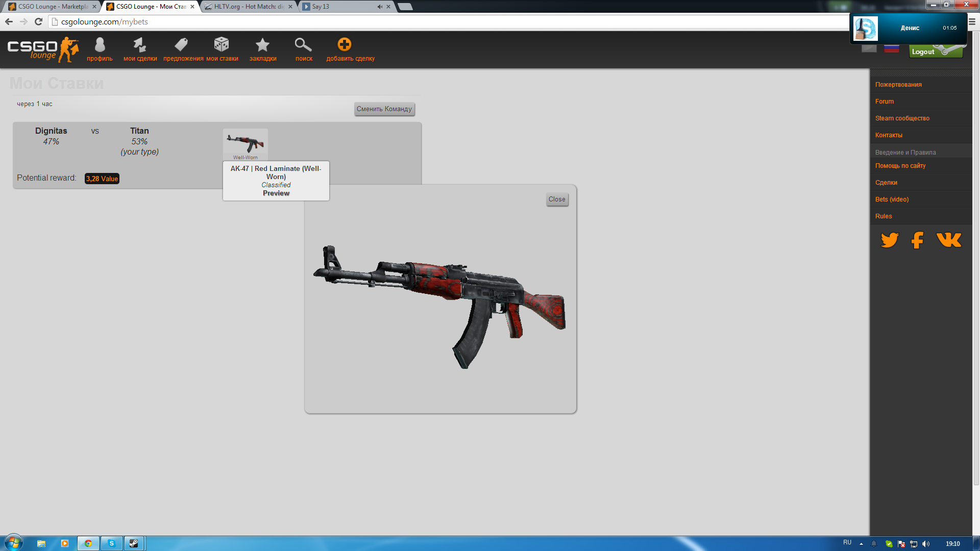Screen dimensions: 980x551
Task: Mute the Say 13 tab audio icon
Action: [380, 7]
